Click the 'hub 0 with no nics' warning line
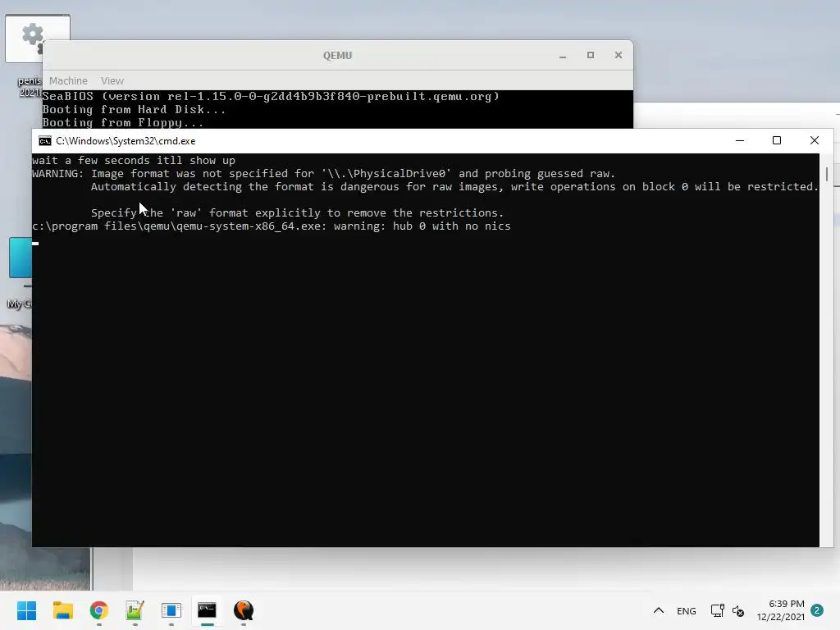Image resolution: width=840 pixels, height=630 pixels. click(271, 226)
